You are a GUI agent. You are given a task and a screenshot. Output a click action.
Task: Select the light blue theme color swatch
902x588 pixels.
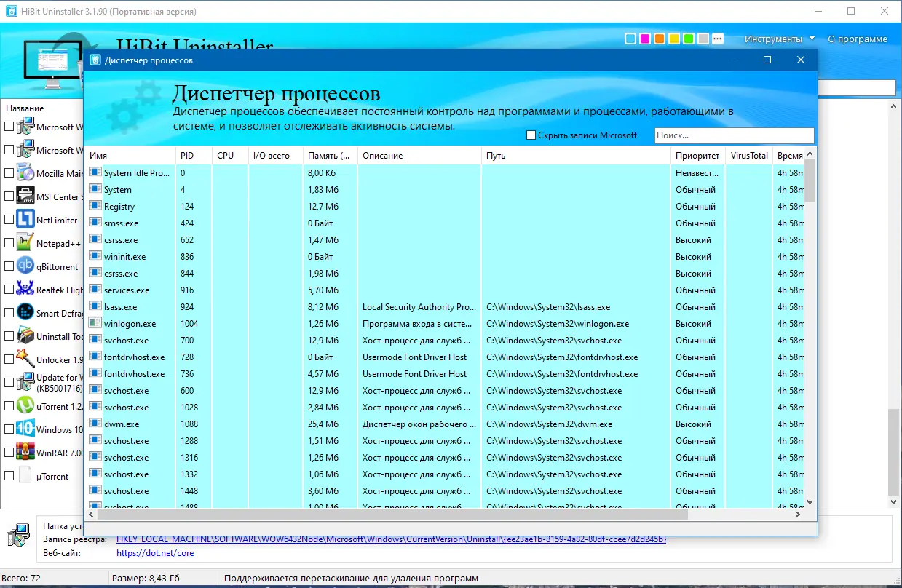(630, 39)
